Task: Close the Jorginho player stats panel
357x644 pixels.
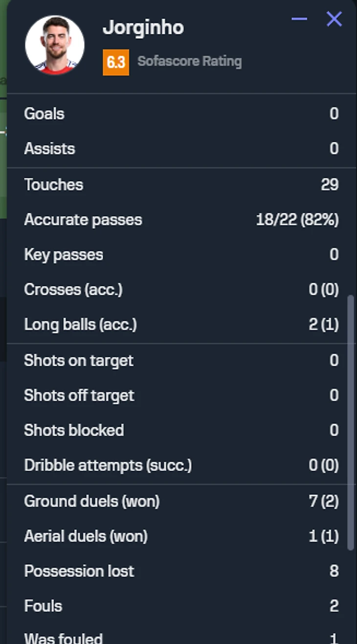Action: point(334,20)
